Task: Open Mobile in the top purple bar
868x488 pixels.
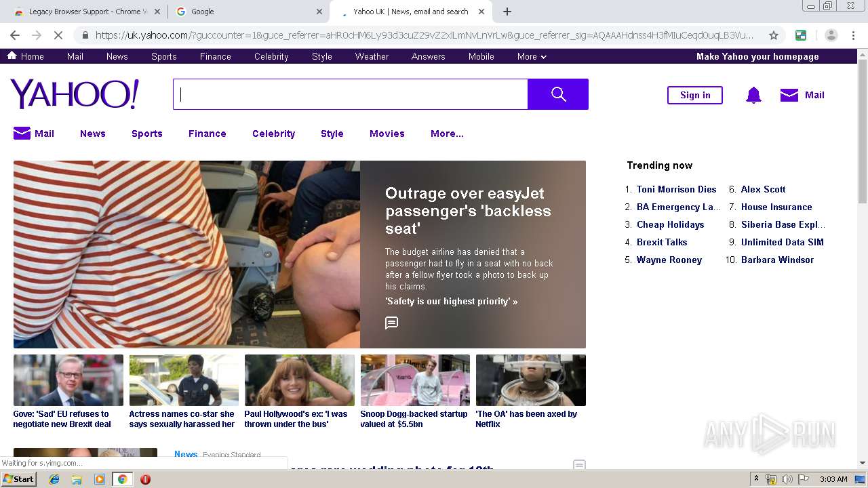Action: tap(481, 56)
